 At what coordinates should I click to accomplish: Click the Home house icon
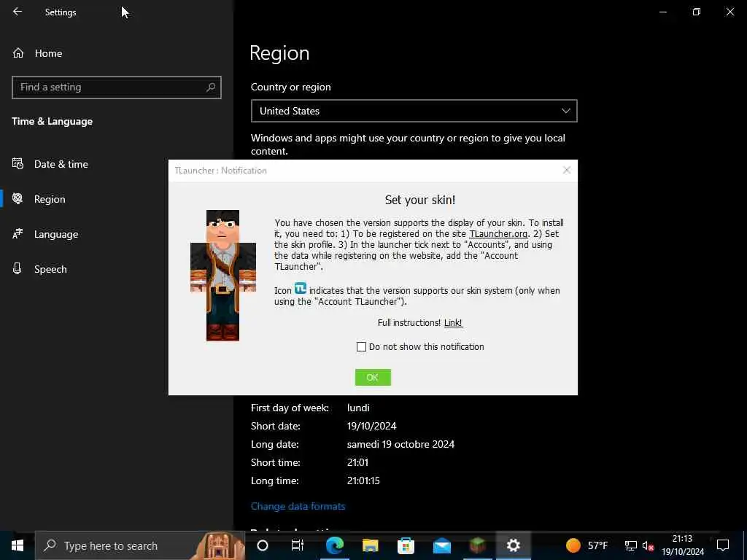18,52
